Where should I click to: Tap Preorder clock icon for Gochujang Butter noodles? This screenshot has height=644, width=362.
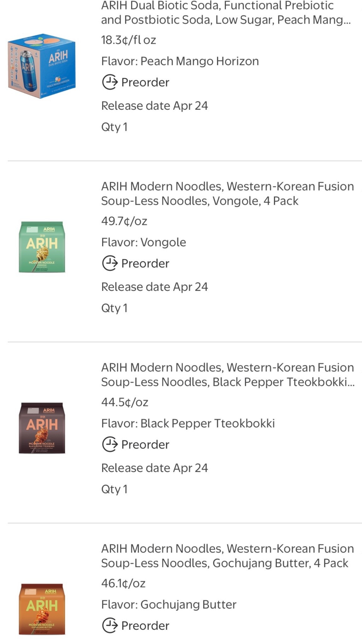click(x=110, y=625)
